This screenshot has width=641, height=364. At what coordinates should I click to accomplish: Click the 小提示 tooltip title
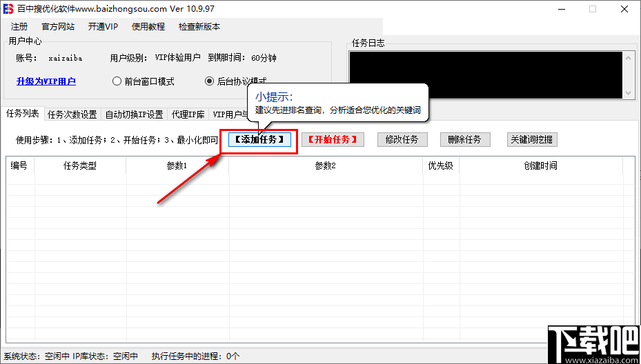(x=275, y=97)
